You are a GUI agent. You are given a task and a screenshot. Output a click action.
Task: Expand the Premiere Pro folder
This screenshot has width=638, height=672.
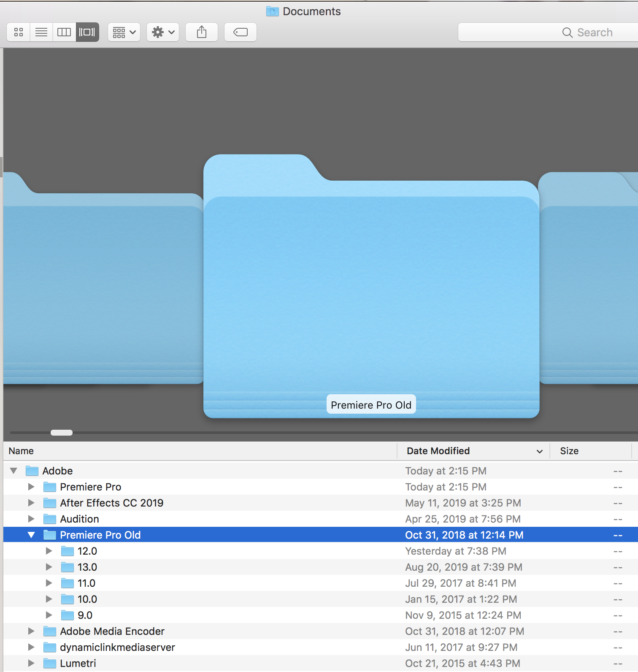pos(31,487)
